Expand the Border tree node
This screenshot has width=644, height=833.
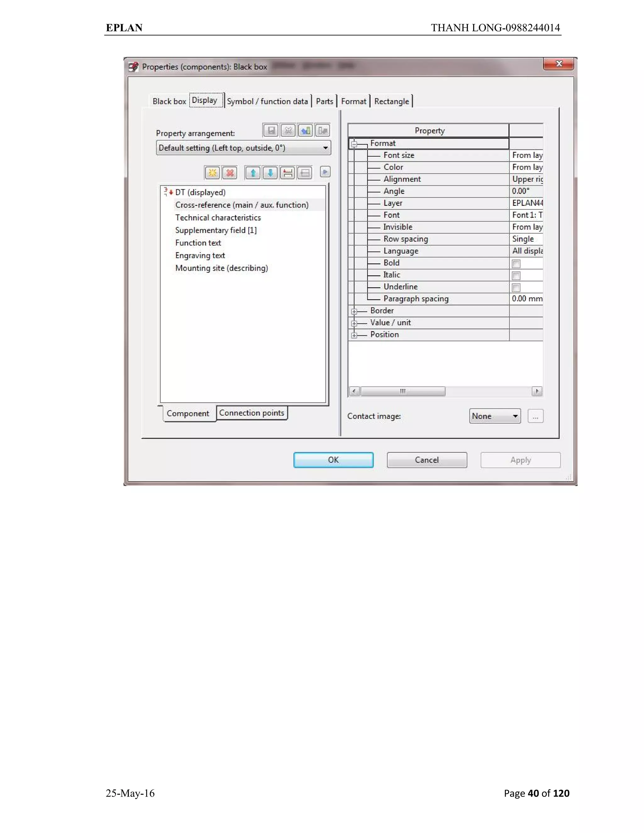click(x=354, y=311)
